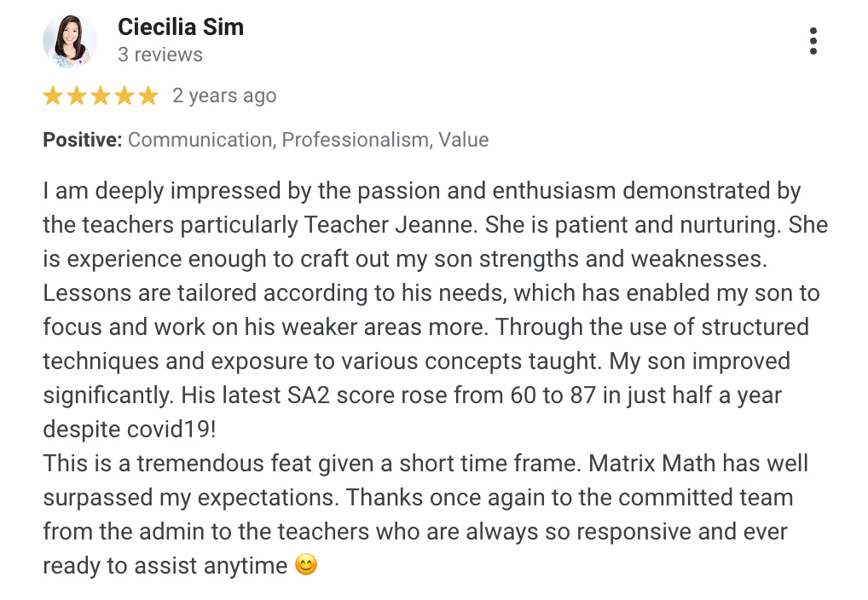Click the bold "Positive:" label
Image resolution: width=868 pixels, height=600 pixels.
pyautogui.click(x=83, y=140)
